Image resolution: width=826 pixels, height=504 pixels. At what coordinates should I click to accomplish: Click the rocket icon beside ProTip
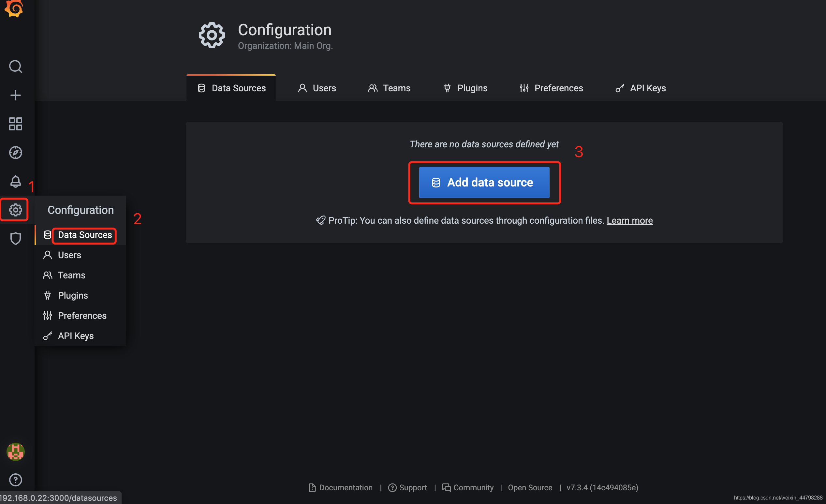click(321, 220)
